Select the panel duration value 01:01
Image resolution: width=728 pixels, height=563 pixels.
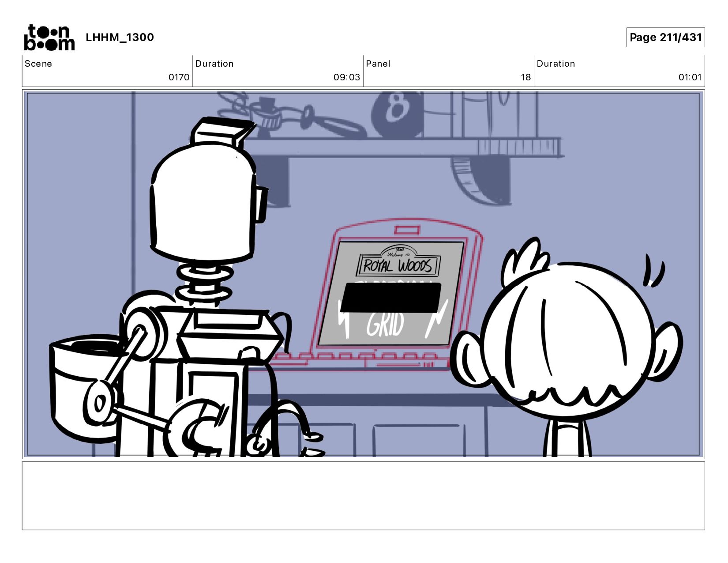coord(690,77)
